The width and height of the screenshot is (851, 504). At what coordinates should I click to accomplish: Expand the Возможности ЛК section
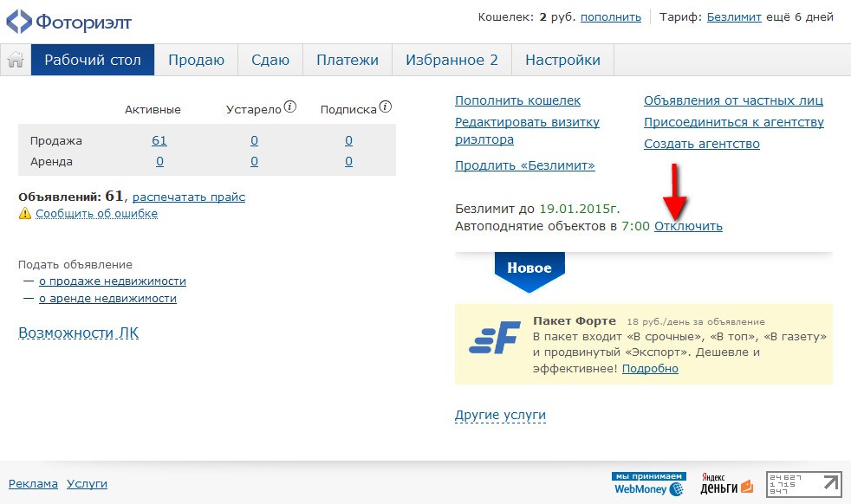[x=78, y=333]
